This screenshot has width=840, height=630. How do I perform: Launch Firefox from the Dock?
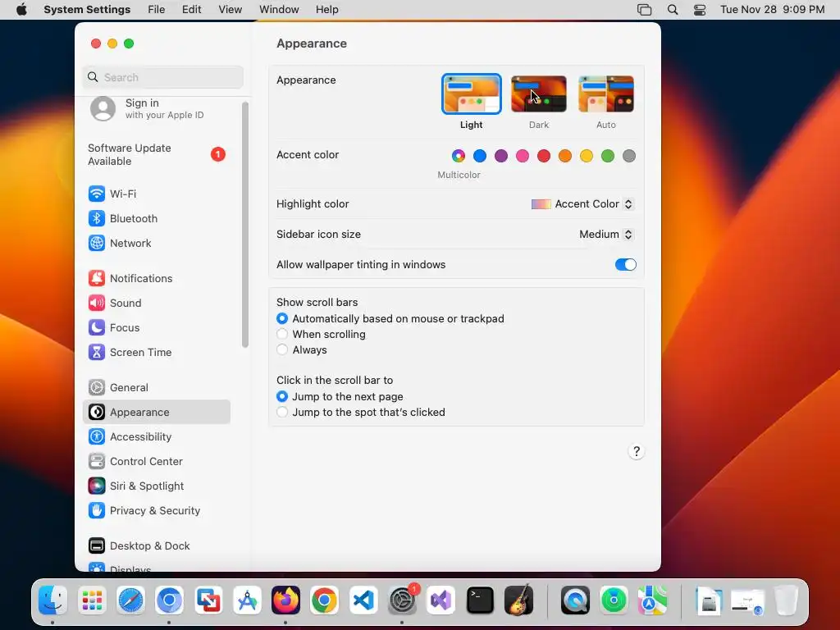(x=285, y=600)
